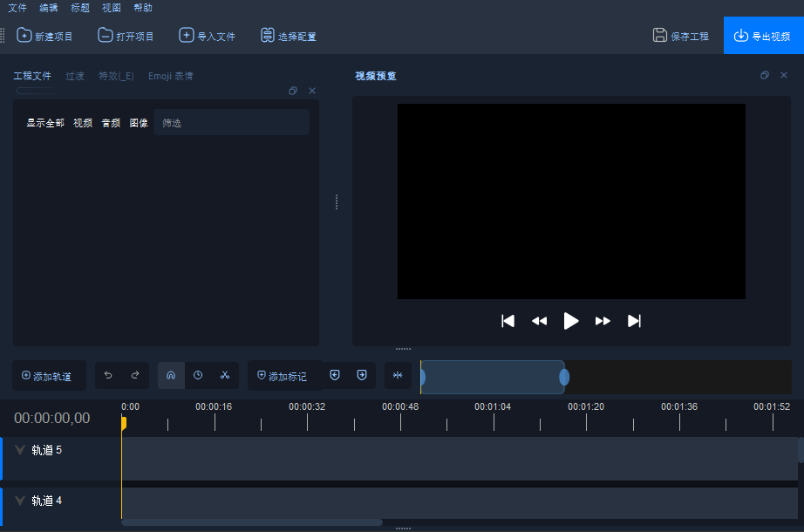Image resolution: width=804 pixels, height=532 pixels.
Task: Expand 轨道 4 track dropdown arrow
Action: 20,501
